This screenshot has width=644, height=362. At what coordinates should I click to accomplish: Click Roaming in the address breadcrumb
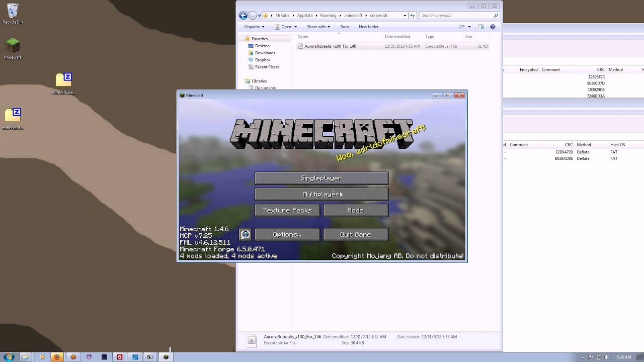pyautogui.click(x=328, y=16)
